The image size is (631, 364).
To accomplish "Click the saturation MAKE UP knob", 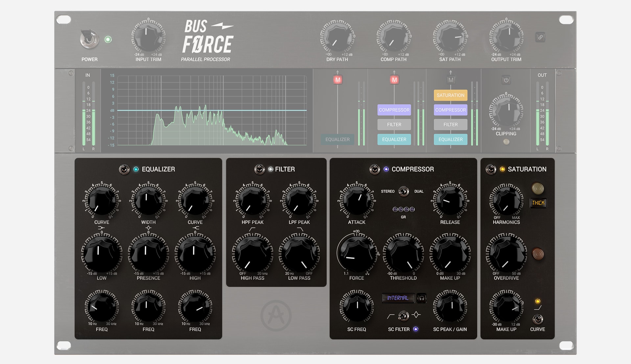I will 506,307.
